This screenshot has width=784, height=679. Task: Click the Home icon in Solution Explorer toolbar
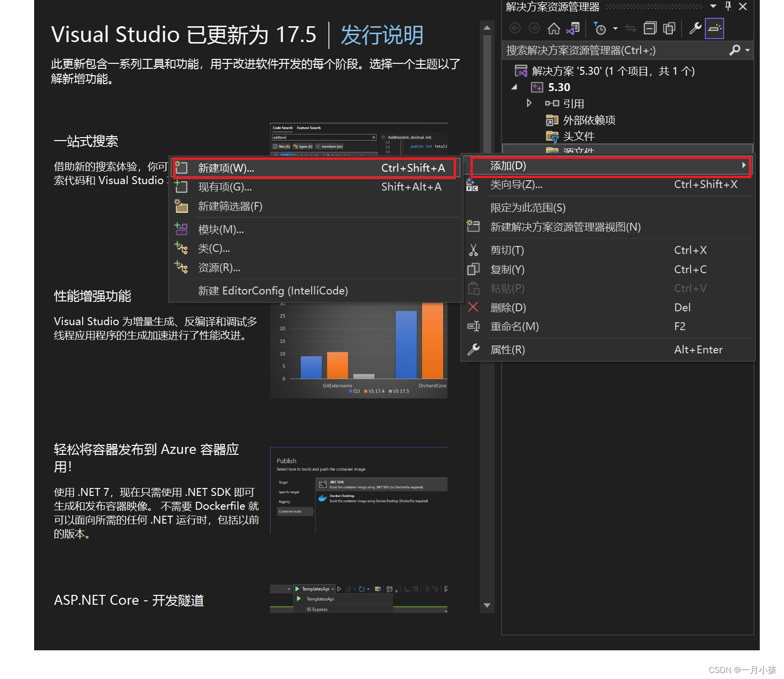(x=553, y=29)
